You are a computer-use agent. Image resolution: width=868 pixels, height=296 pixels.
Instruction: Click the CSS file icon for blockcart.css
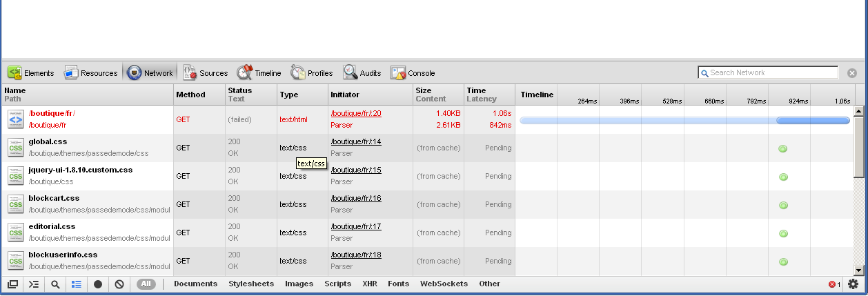pyautogui.click(x=15, y=204)
